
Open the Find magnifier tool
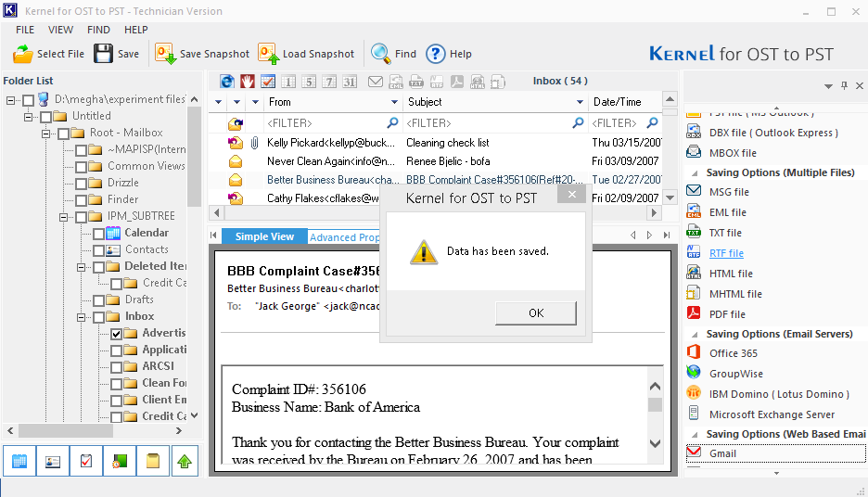380,54
